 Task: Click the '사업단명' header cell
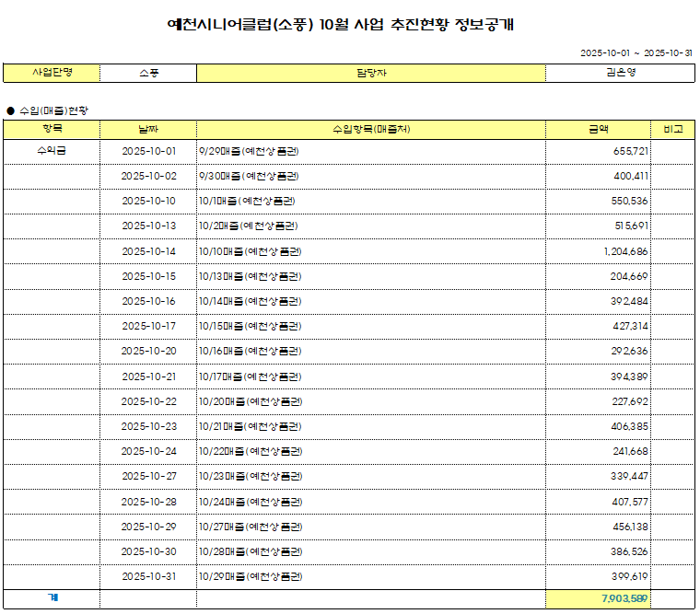tap(52, 73)
